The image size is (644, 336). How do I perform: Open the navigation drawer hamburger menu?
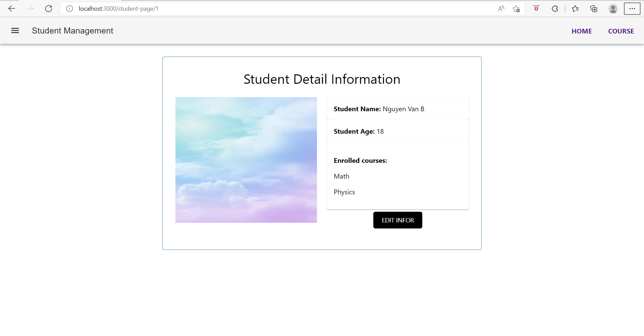tap(15, 30)
